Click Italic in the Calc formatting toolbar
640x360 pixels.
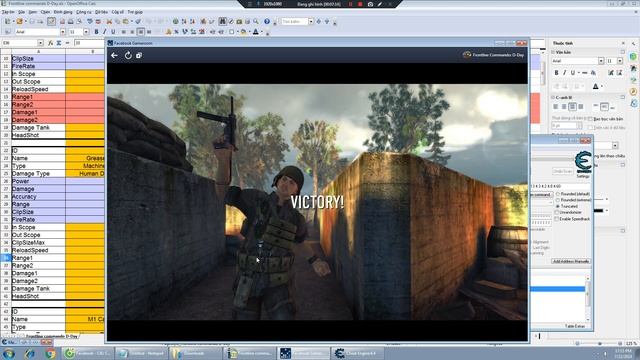[x=104, y=32]
